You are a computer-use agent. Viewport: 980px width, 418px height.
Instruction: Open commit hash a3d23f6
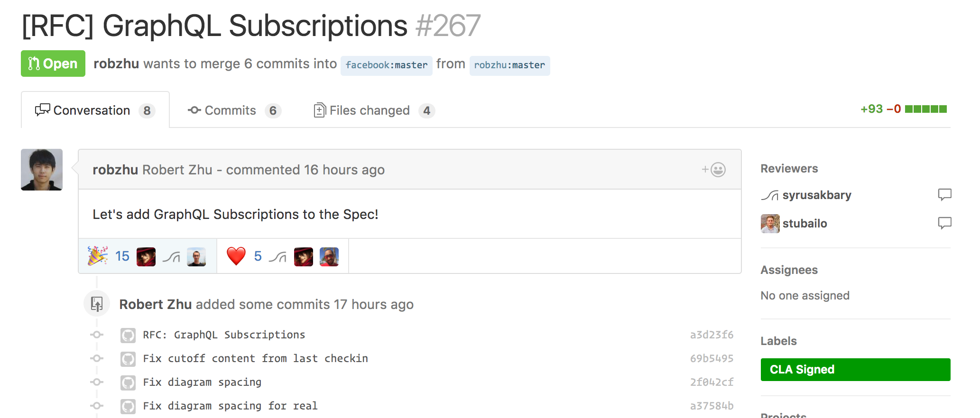(x=712, y=335)
